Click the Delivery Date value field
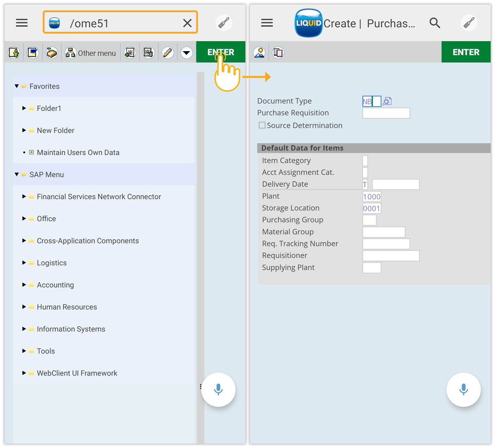This screenshot has width=495, height=448. pyautogui.click(x=396, y=184)
